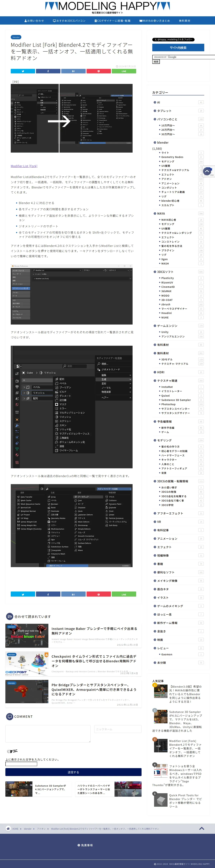Open the Photoshop subcategory
This screenshot has height=868, width=215.
click(168, 404)
